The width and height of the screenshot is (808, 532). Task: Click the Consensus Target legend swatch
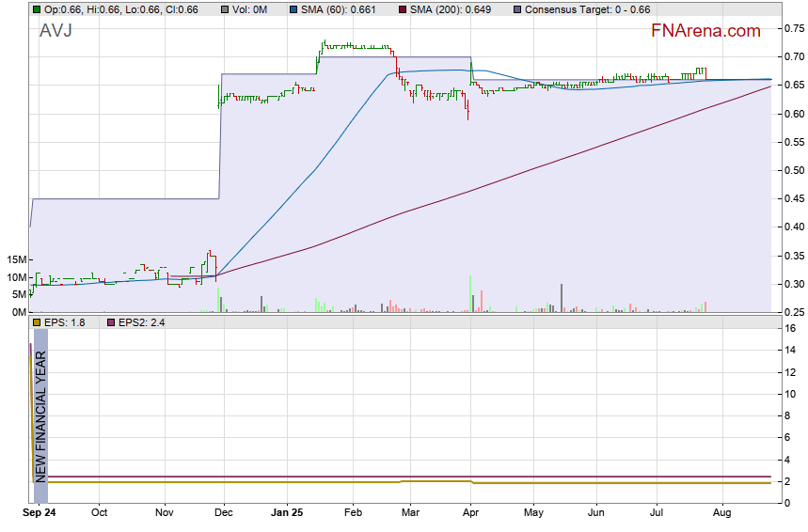pyautogui.click(x=518, y=9)
